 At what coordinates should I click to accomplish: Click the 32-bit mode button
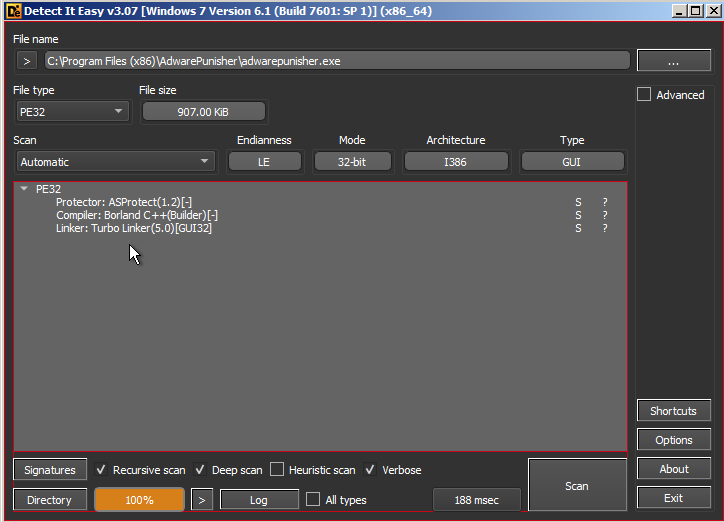click(x=352, y=162)
